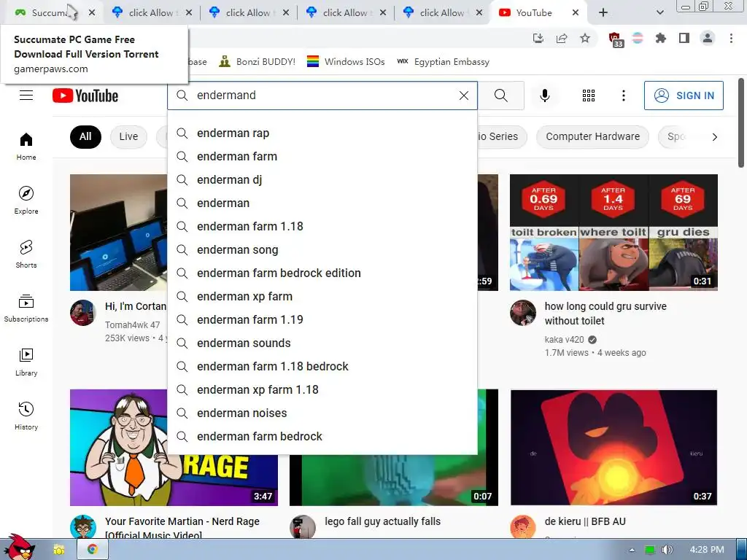
Task: Choose suggestion enderman noises
Action: [322, 413]
